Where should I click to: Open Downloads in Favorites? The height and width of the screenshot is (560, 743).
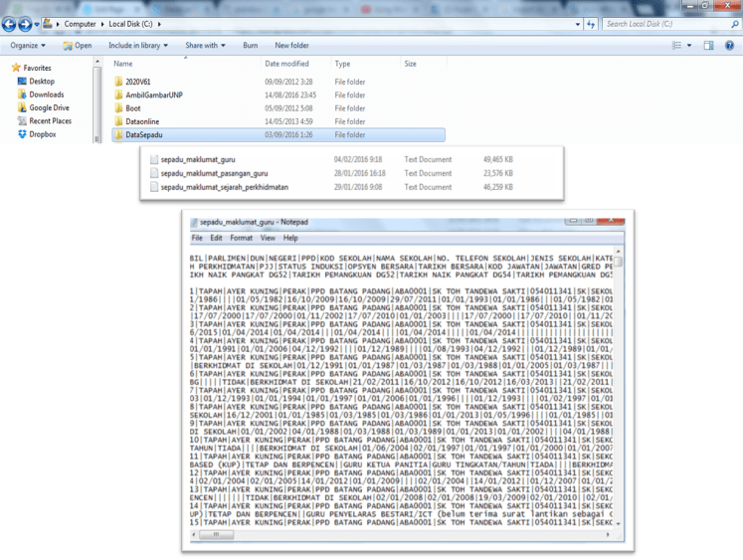46,94
